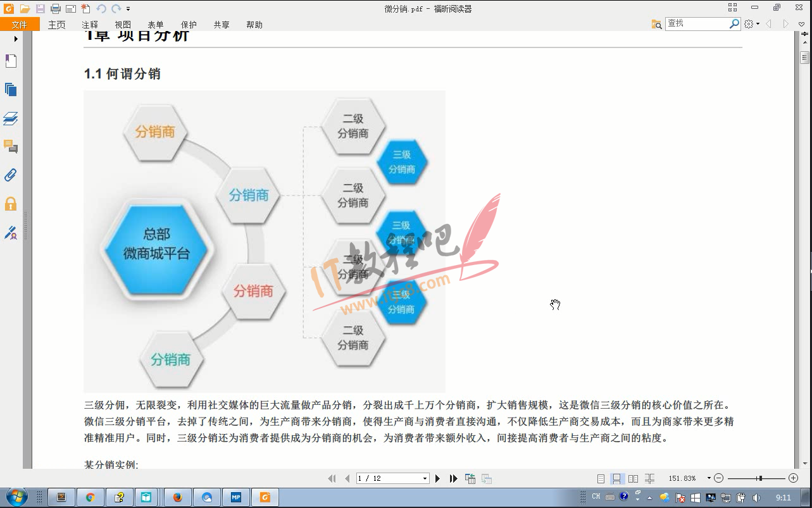Image resolution: width=812 pixels, height=508 pixels.
Task: Switch to the 帮助 ribbon tab
Action: 254,25
